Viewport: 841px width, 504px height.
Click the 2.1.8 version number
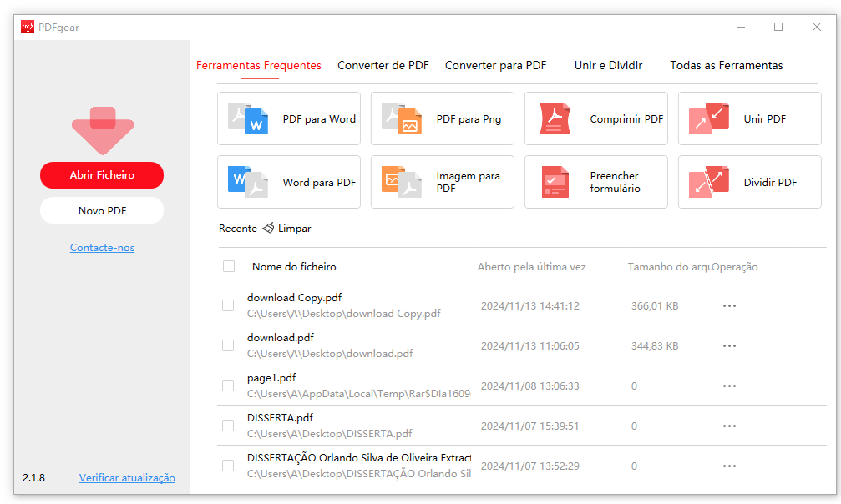(x=33, y=478)
